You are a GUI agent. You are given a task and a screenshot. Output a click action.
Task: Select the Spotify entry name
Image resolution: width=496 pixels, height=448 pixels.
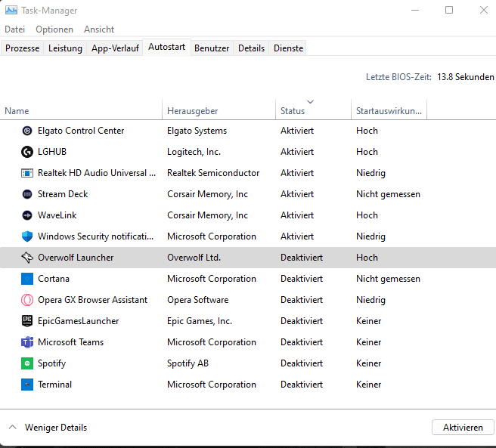click(52, 363)
